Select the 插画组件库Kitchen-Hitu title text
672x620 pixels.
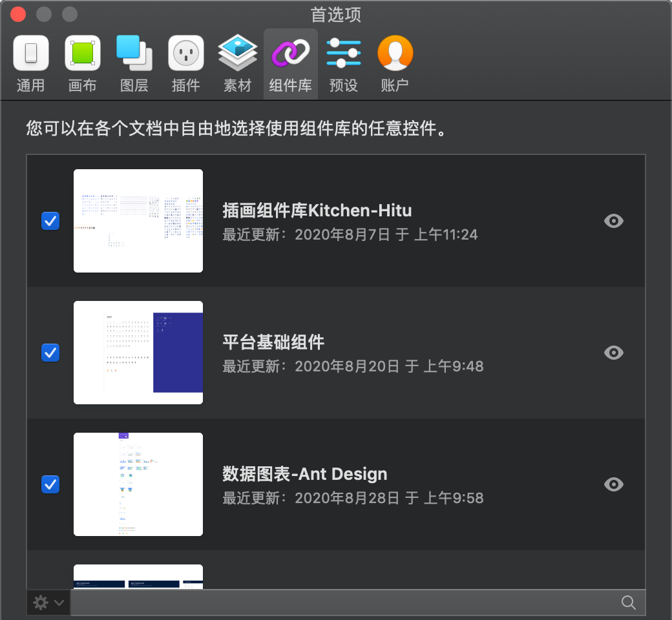pyautogui.click(x=317, y=211)
